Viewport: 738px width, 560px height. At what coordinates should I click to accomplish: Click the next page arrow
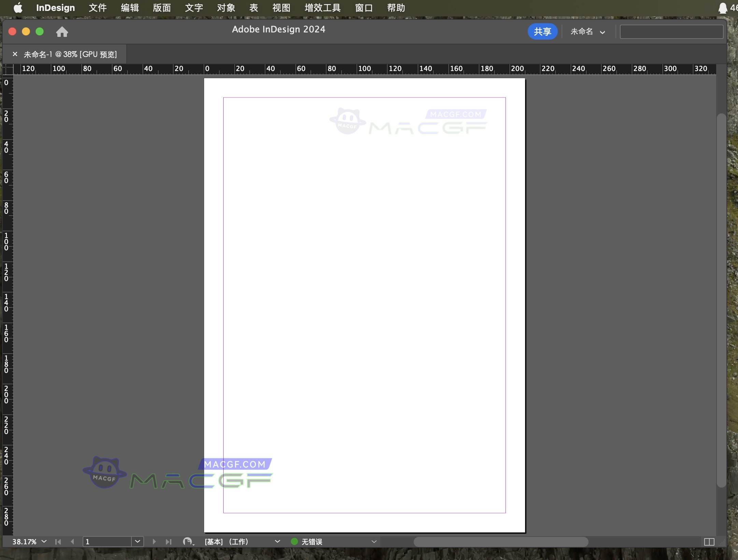[154, 542]
